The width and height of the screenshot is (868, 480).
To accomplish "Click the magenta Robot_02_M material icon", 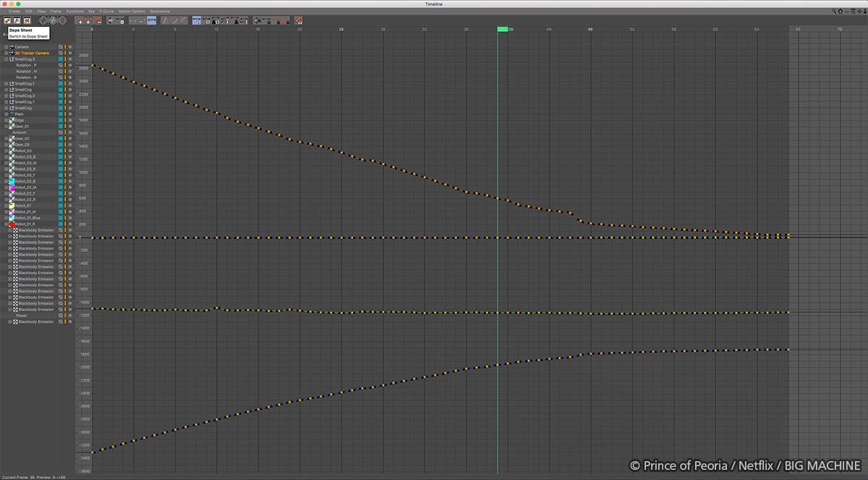I will pos(12,188).
